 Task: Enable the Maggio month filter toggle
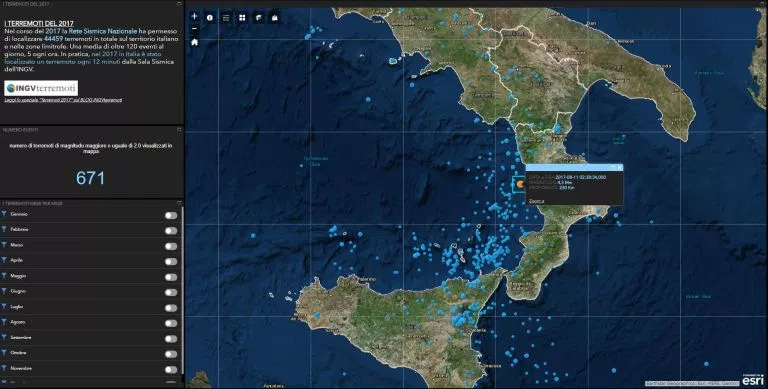(170, 277)
